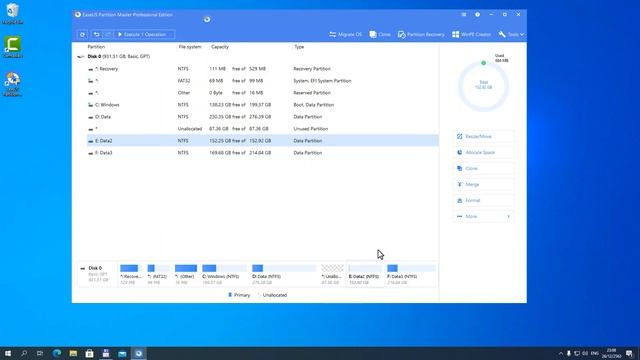Image resolution: width=640 pixels, height=360 pixels.
Task: Open the hamburger menu in the title bar
Action: 464,14
